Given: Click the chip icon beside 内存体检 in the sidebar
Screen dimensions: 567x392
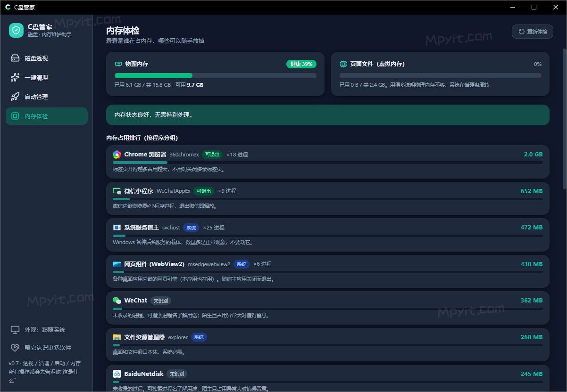Looking at the screenshot, I should coord(15,116).
